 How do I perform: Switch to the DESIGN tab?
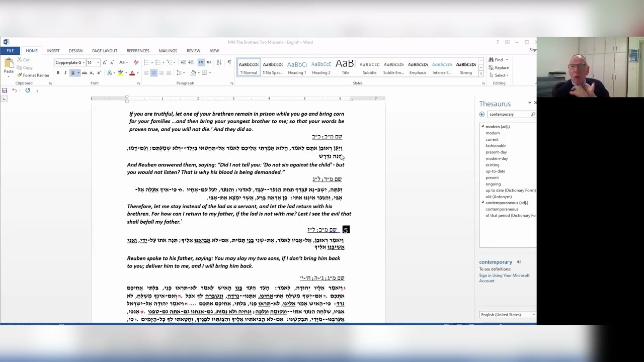tap(76, 51)
